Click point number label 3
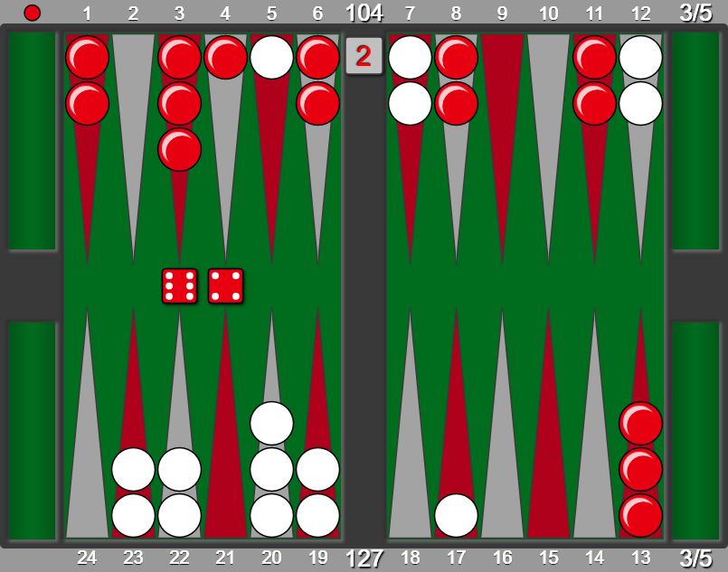The image size is (728, 572). [x=179, y=14]
